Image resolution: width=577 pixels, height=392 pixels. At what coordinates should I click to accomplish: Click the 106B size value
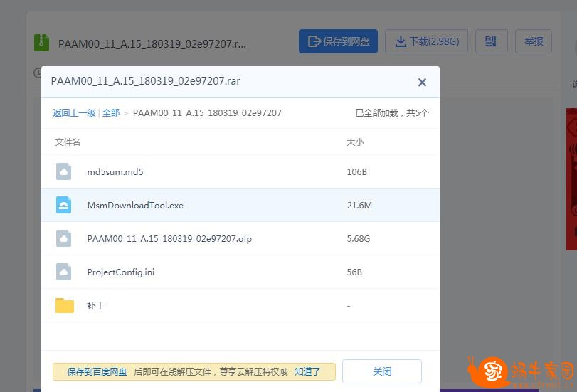(x=357, y=172)
